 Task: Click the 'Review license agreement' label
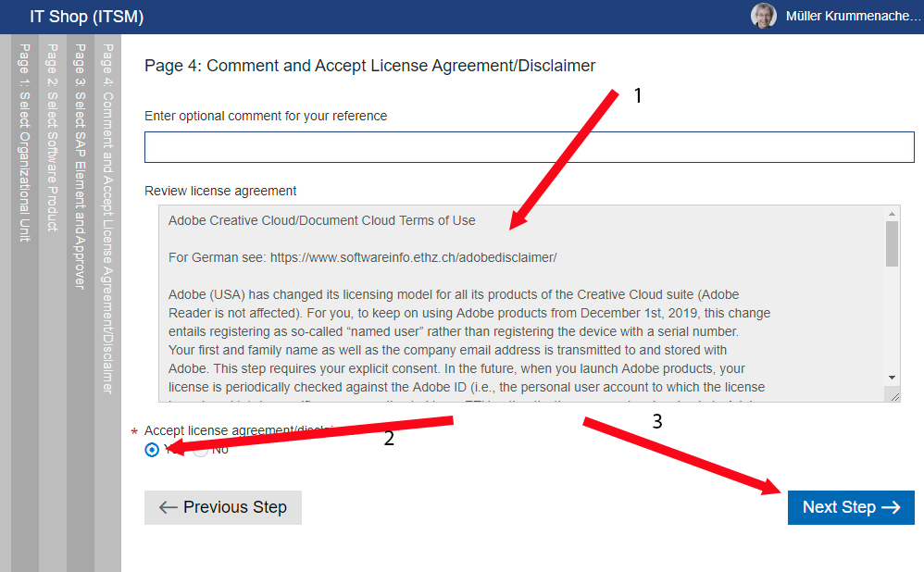click(220, 191)
